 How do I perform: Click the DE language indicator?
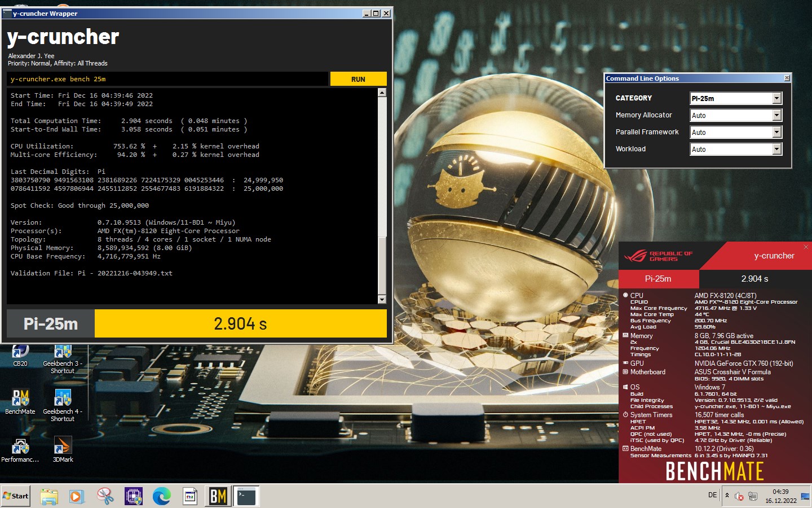tap(712, 495)
